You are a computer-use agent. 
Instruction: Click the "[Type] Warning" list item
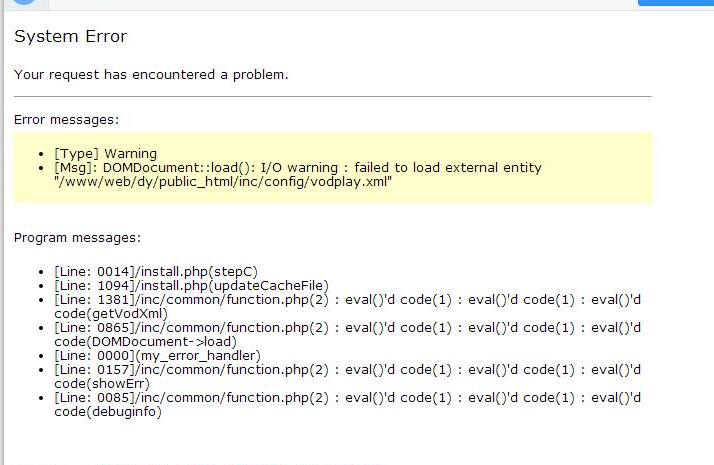pyautogui.click(x=105, y=154)
